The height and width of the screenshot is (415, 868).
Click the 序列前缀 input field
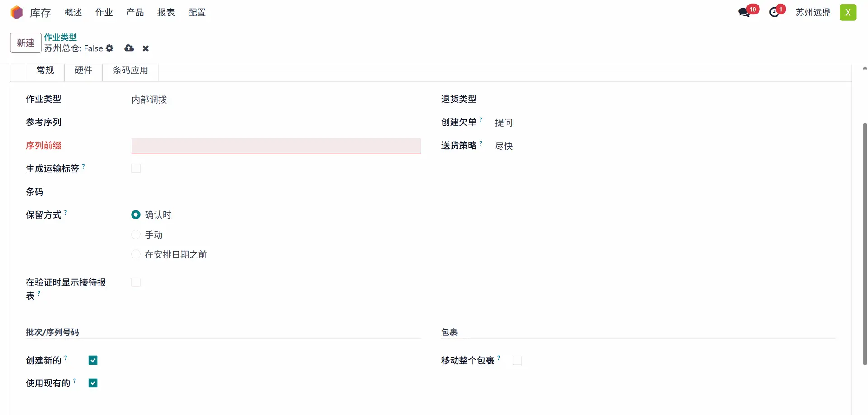tap(276, 146)
